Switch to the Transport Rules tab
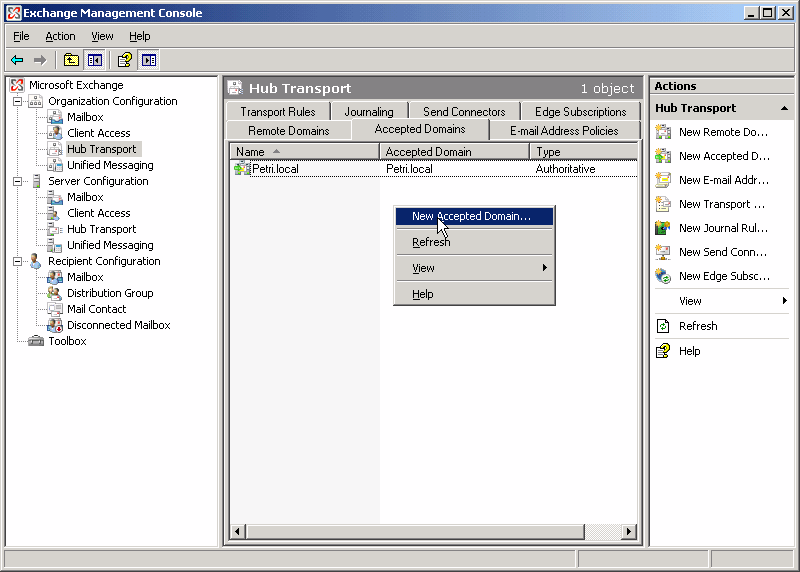 (x=278, y=112)
